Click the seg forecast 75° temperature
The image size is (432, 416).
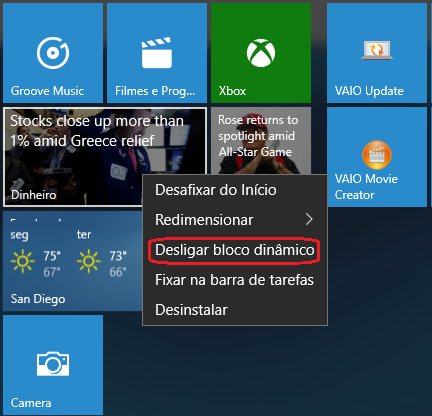52,256
